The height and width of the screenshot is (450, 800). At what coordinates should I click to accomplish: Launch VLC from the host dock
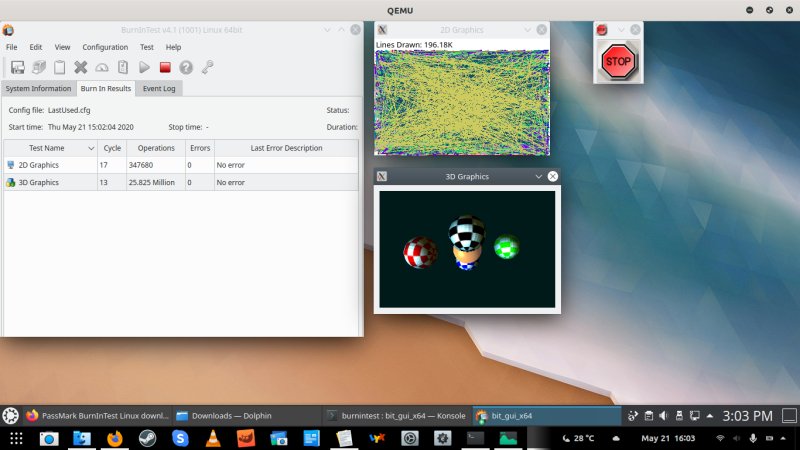pos(213,438)
